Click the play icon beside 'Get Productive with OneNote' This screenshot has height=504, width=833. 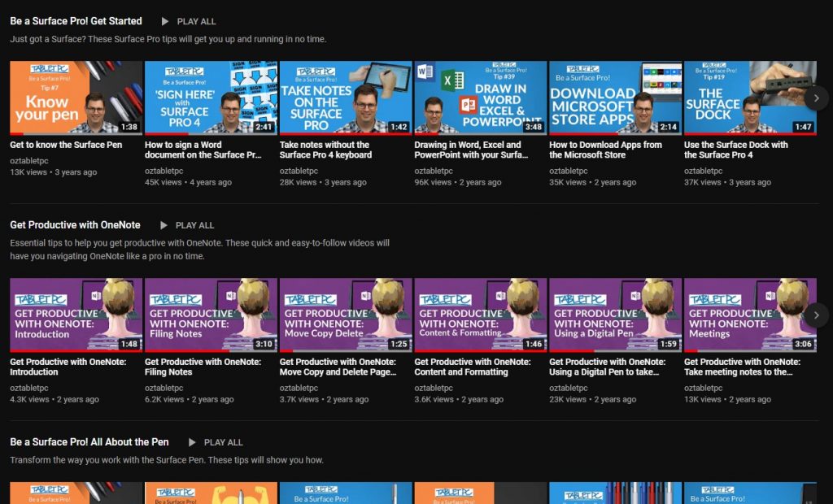tap(164, 225)
